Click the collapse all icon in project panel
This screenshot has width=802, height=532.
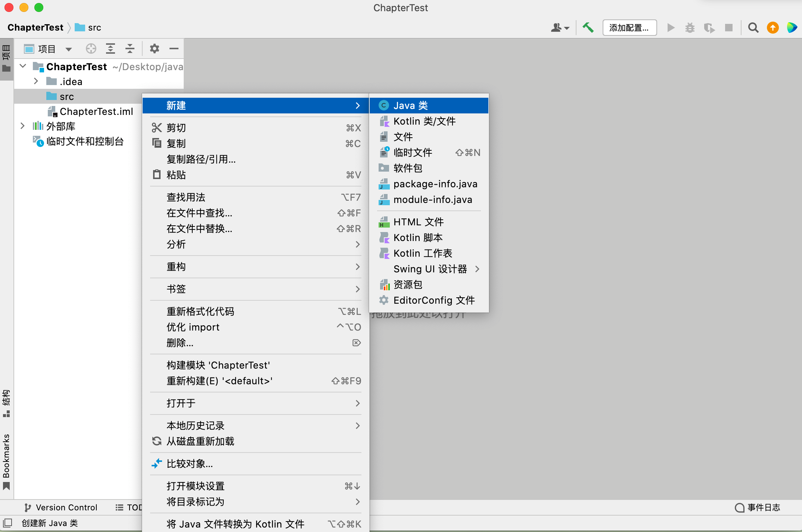[x=130, y=49]
